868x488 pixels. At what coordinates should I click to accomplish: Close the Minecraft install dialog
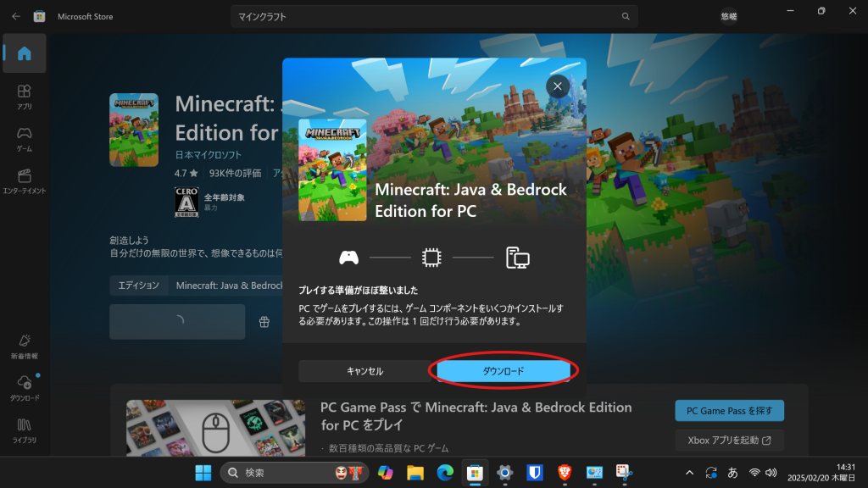pos(557,86)
